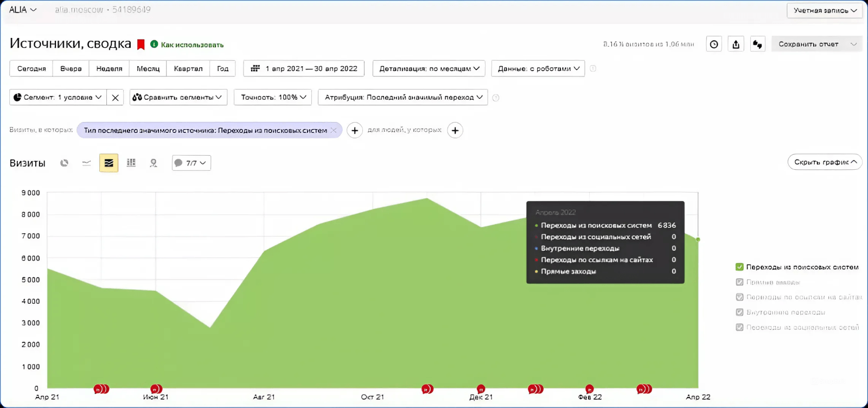Toggle Внутренние переходы legend checkbox

tap(739, 312)
